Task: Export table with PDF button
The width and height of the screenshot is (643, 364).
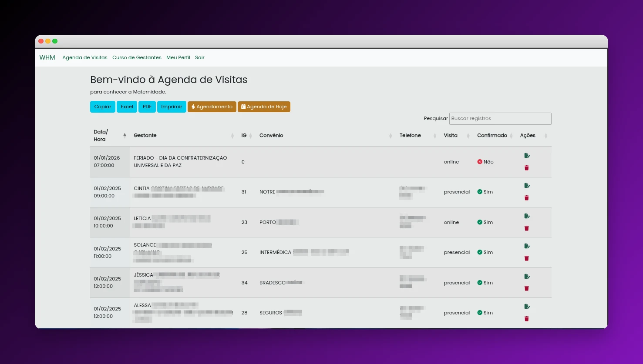Action: click(147, 107)
